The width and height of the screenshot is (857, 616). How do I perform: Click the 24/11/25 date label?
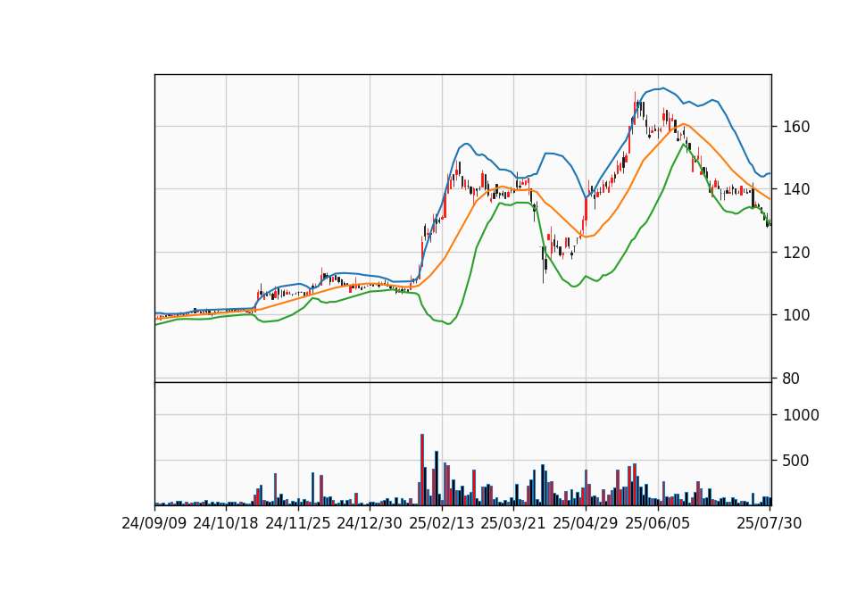click(x=298, y=523)
